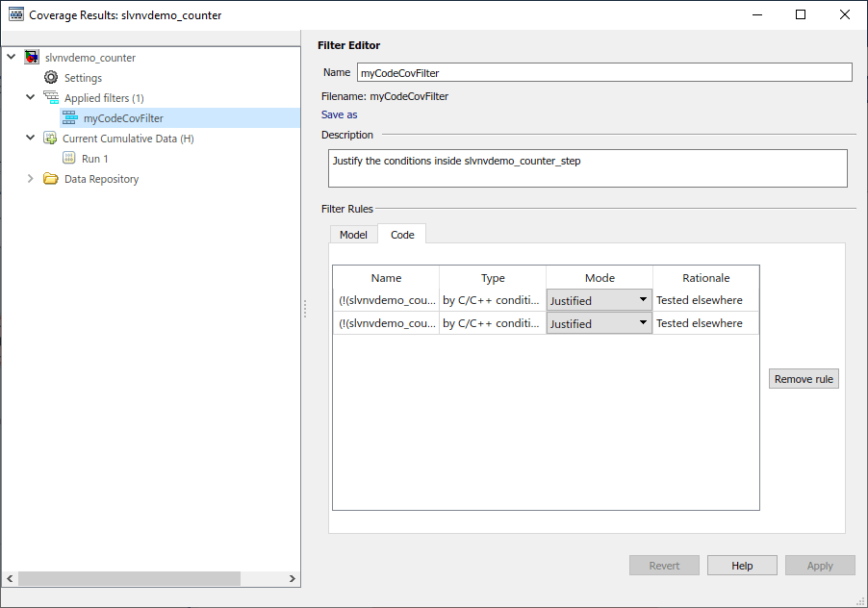Select the Run 1 data icon
The height and width of the screenshot is (608, 868).
click(x=69, y=159)
